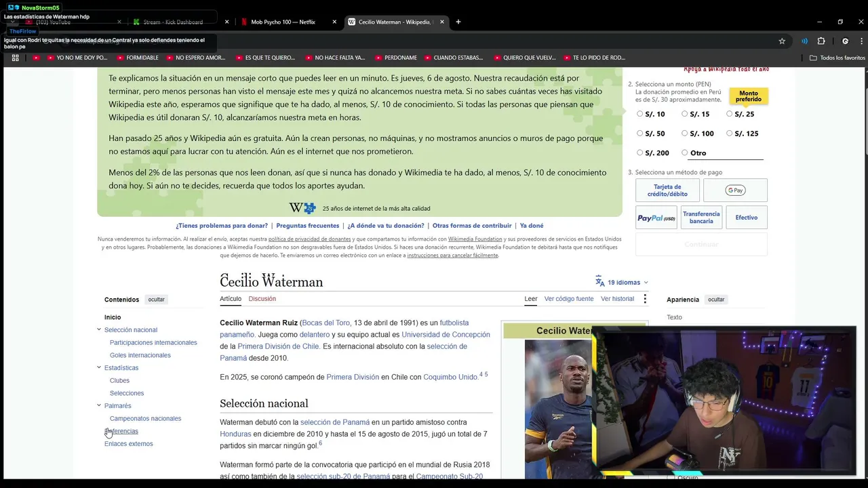Screen dimensions: 868x488
Task: Open the FORMIDABLE YouTube bookmark
Action: click(x=137, y=58)
